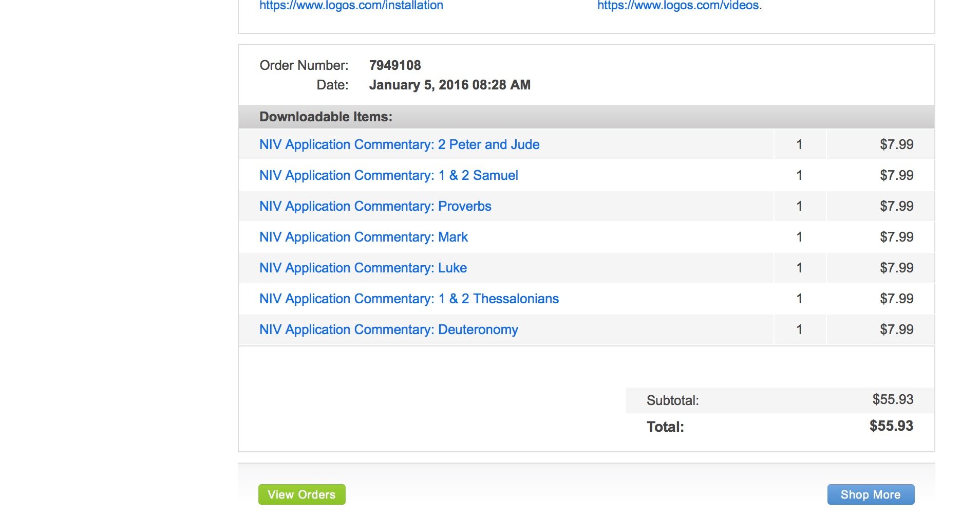
Task: Open NIV Application Commentary: Mark
Action: 363,237
